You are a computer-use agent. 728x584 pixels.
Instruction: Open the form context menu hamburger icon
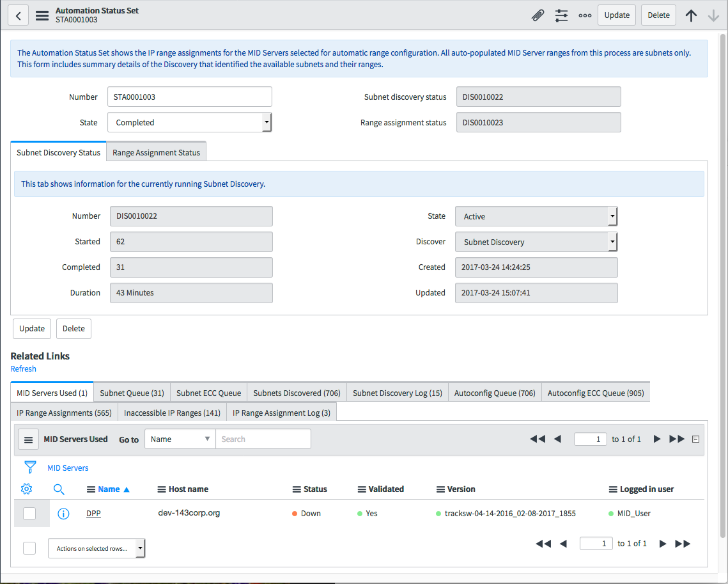[42, 15]
